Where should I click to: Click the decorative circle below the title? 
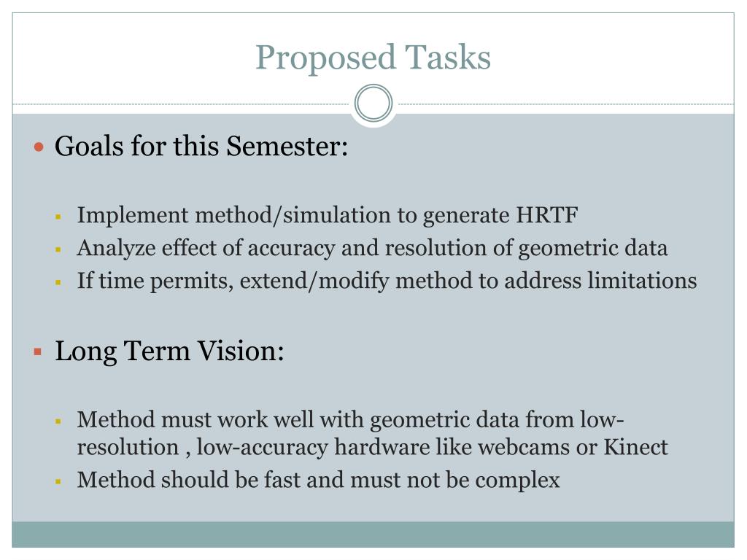point(373,104)
